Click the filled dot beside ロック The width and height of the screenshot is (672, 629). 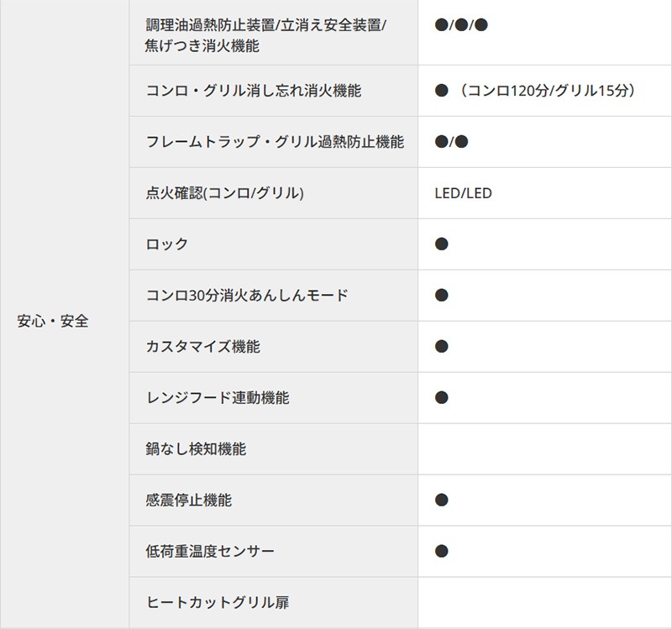click(x=442, y=244)
